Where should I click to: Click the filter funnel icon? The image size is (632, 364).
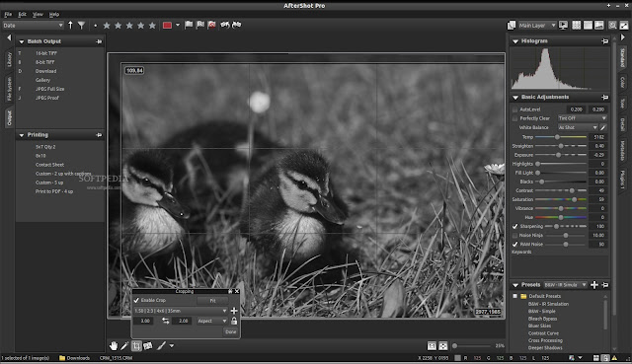click(x=81, y=25)
